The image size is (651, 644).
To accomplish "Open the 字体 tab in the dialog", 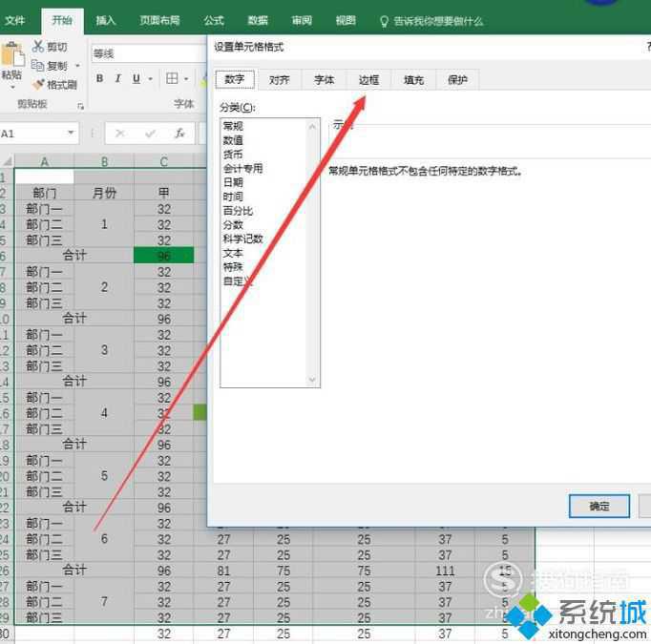I will [324, 80].
